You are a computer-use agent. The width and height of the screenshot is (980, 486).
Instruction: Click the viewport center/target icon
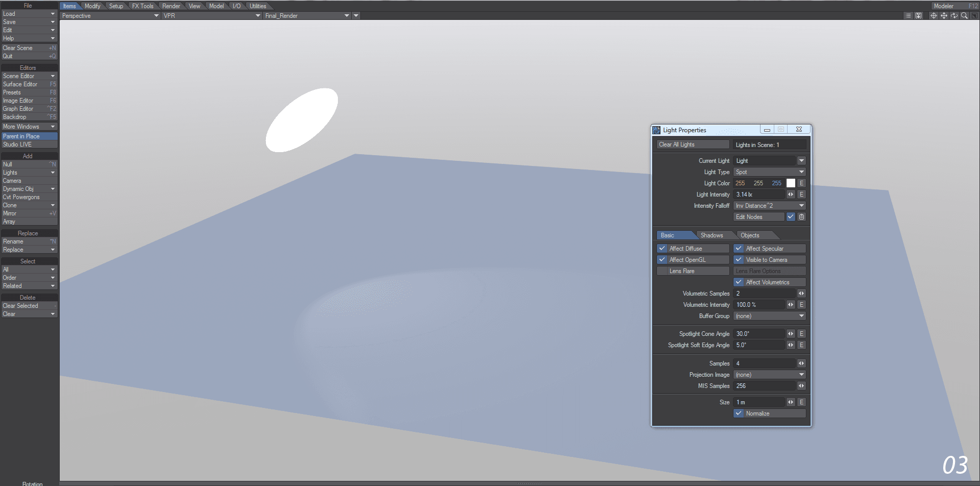(x=934, y=16)
